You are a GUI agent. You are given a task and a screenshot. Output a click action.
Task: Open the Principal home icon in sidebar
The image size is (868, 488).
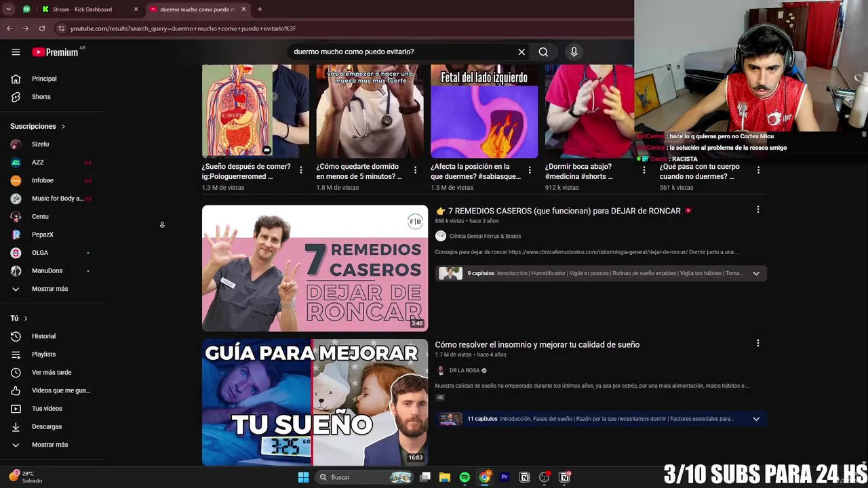click(16, 79)
